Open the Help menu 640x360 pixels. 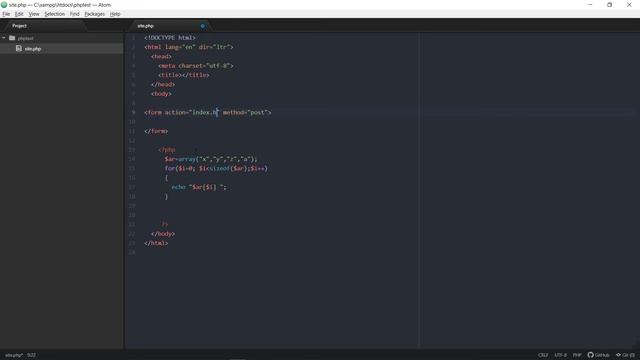[x=115, y=14]
